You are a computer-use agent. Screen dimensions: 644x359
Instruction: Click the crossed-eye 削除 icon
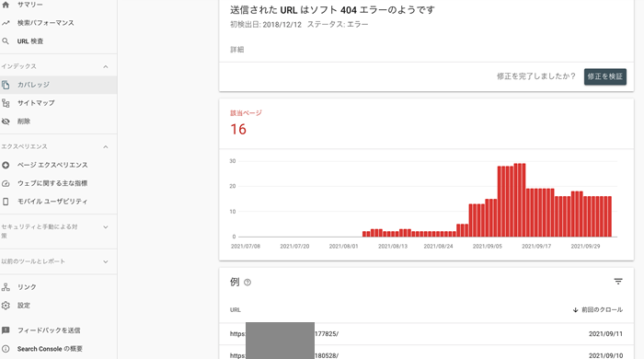[6, 122]
